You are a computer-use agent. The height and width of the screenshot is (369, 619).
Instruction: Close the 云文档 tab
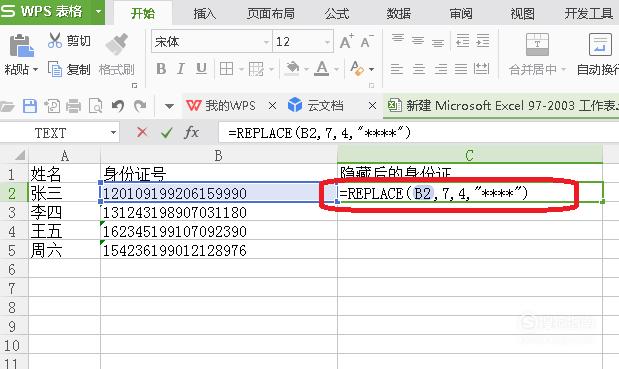[372, 105]
